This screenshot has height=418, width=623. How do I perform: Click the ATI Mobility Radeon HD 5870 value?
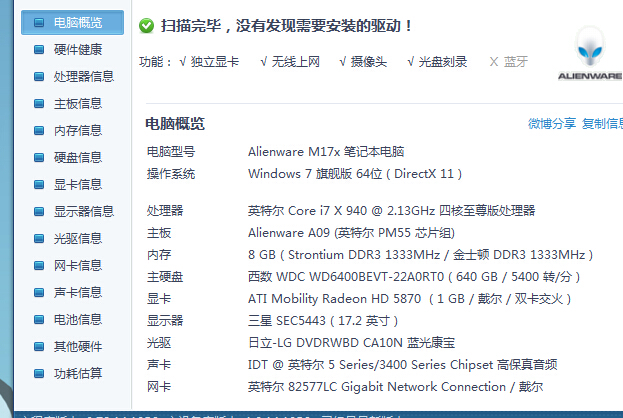point(410,299)
